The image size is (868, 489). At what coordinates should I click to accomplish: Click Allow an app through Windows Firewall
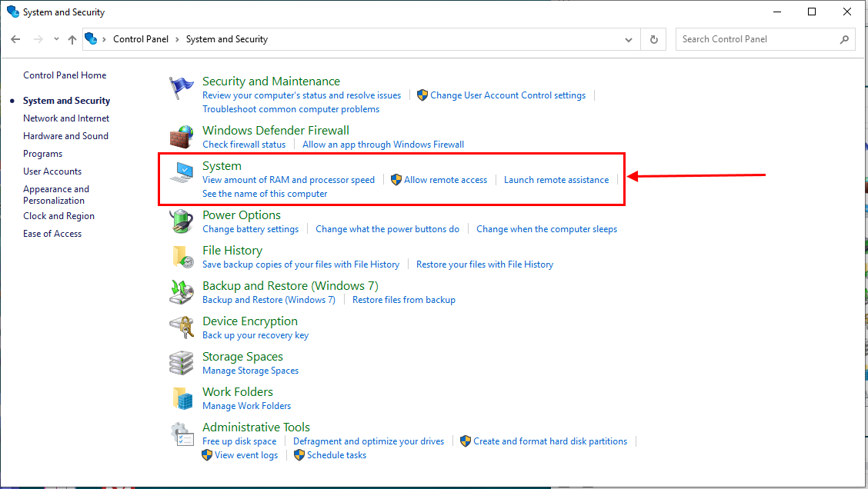383,145
